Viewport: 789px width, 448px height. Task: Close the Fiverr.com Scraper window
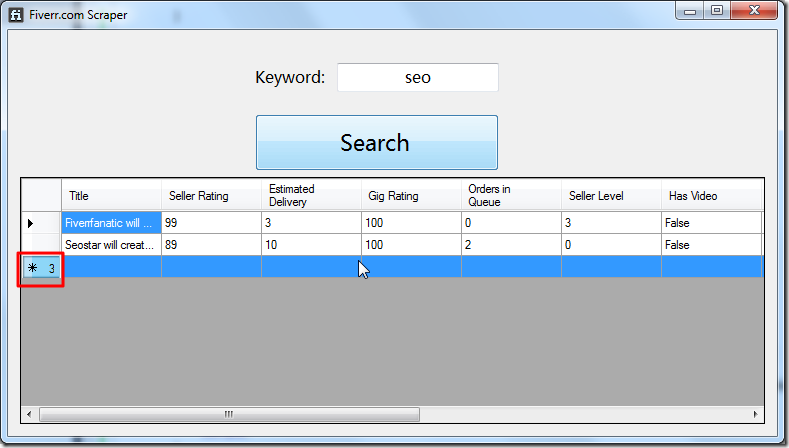point(754,11)
